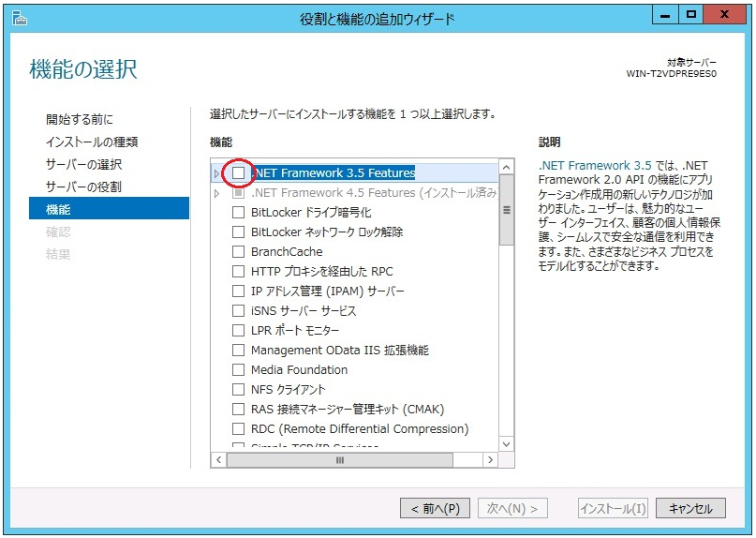Check the .NET Framework 3.5 Features checkbox

tap(239, 173)
